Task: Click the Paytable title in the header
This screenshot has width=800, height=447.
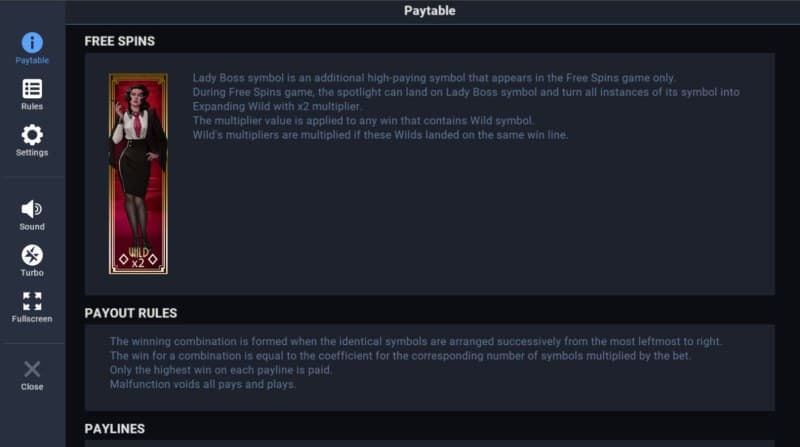Action: click(x=429, y=11)
